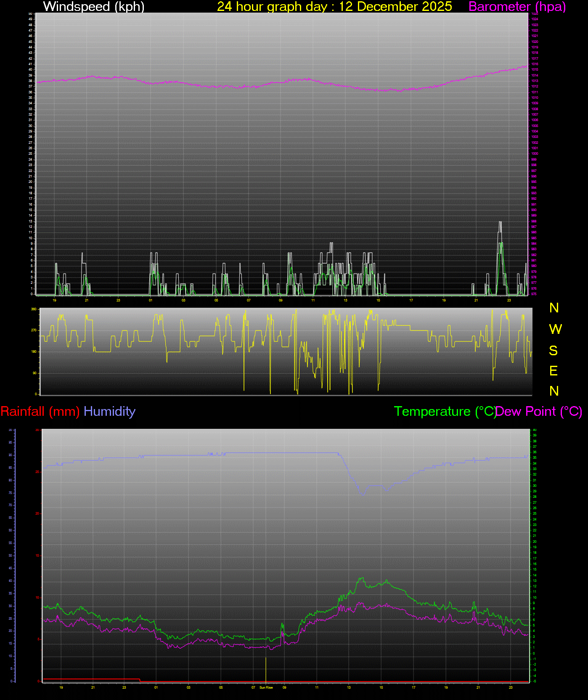This screenshot has width=588, height=700.
Task: Click the "13" hour label under windspeed chart
Action: point(345,300)
